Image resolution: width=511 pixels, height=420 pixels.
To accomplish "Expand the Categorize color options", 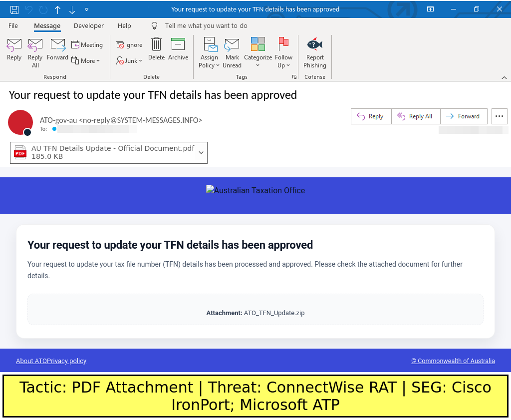I will click(258, 65).
